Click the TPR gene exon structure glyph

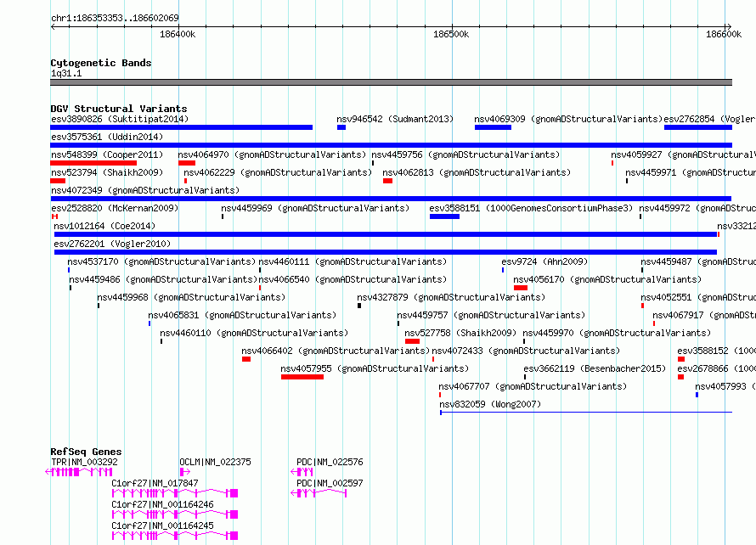(79, 472)
